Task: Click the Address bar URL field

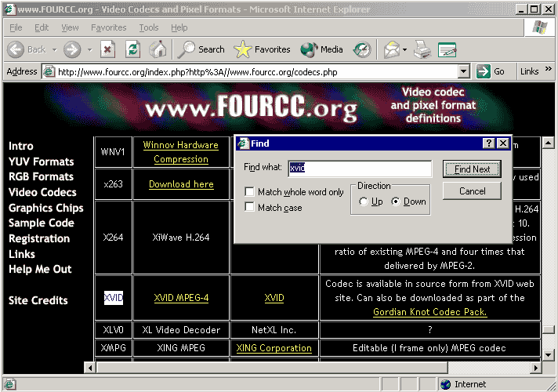Action: (256, 72)
